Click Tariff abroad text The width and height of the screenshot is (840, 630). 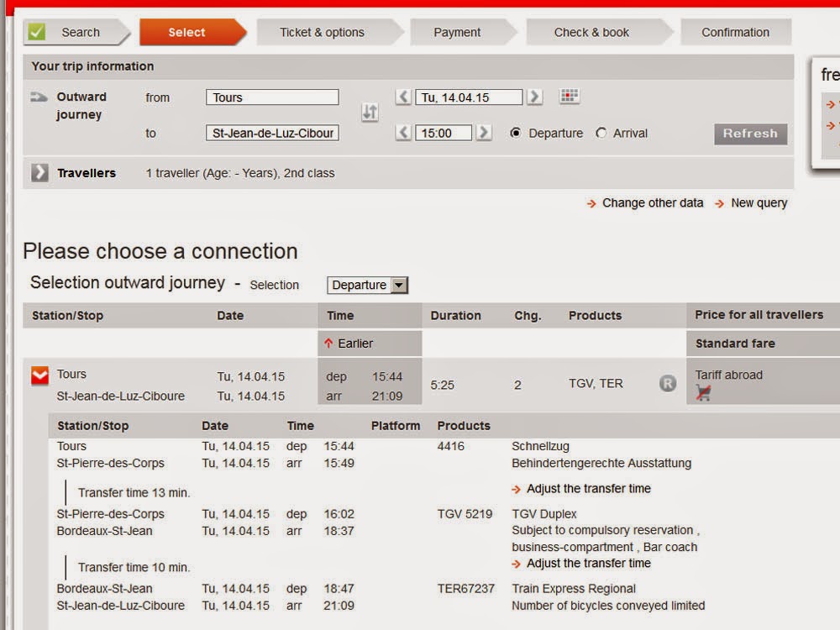click(728, 375)
